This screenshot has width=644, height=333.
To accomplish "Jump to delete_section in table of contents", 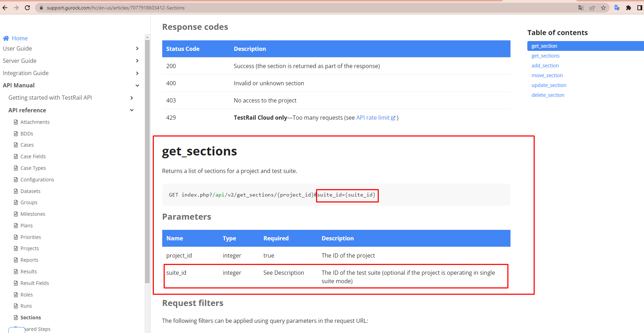I will tap(548, 95).
